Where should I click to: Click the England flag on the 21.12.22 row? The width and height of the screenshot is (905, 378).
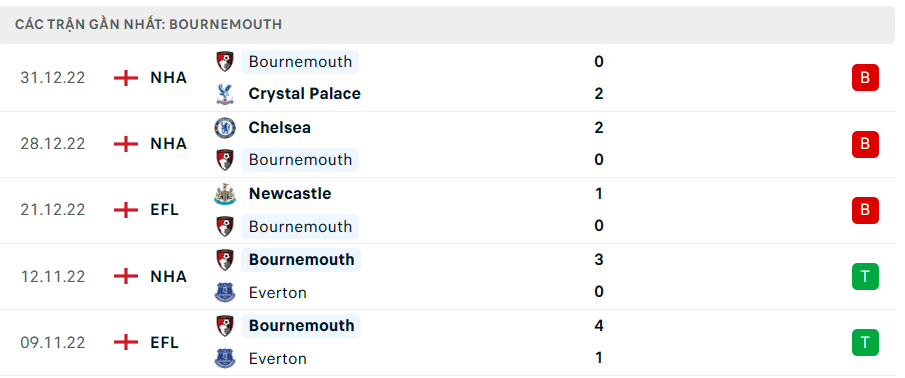(126, 210)
